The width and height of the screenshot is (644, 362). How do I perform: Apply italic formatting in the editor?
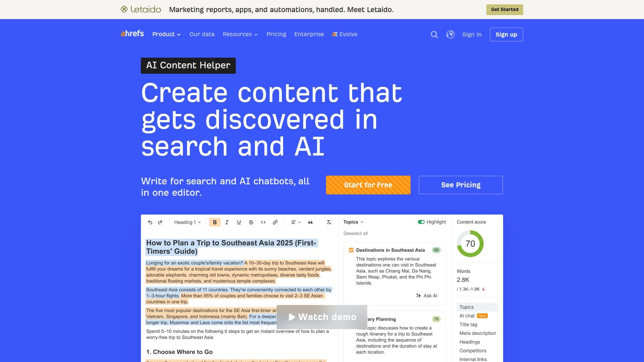[227, 222]
